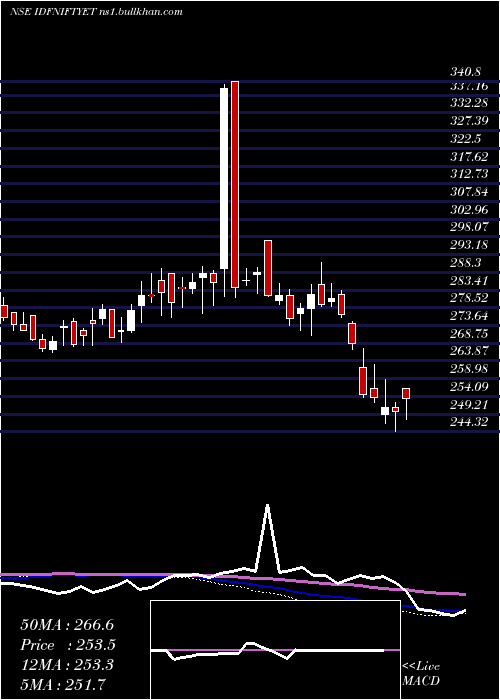The image size is (500, 700).
Task: Select the 332.28 price axis label
Action: (x=468, y=103)
